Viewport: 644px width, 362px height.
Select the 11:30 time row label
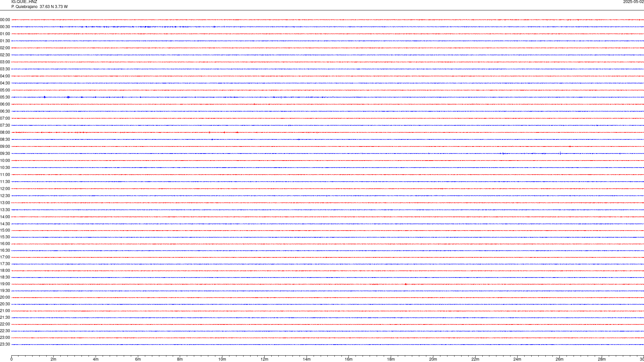5,182
